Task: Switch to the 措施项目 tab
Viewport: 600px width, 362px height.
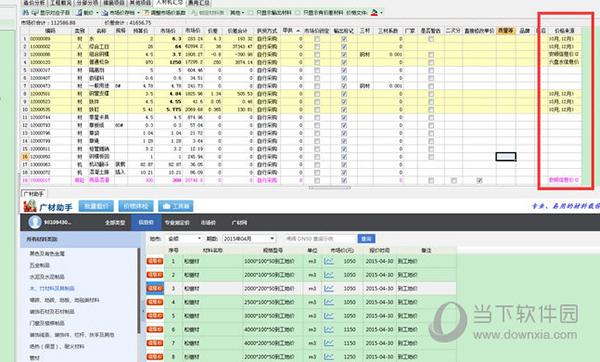Action: click(114, 2)
